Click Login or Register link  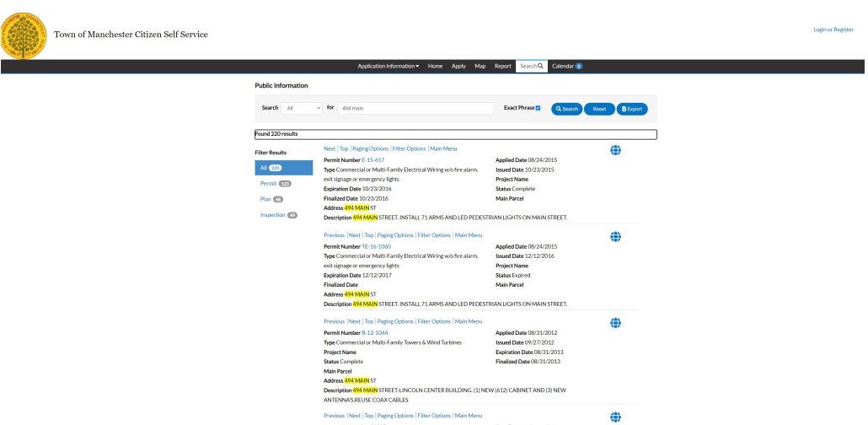833,30
